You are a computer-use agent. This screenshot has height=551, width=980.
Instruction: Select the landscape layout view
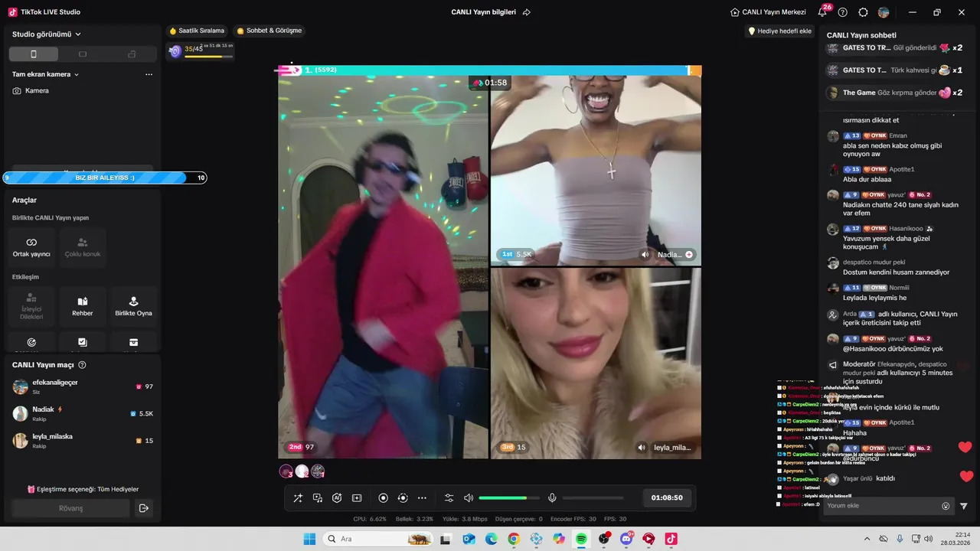[x=83, y=54]
